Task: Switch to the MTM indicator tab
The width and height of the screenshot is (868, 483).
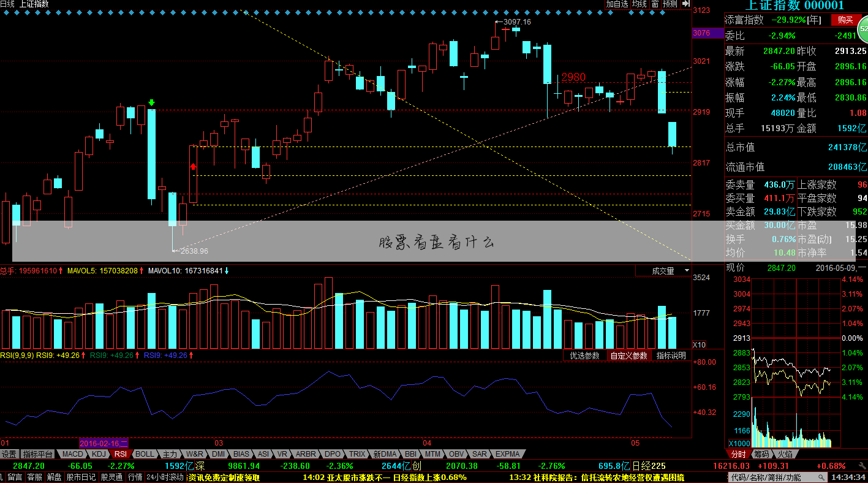Action: (432, 454)
